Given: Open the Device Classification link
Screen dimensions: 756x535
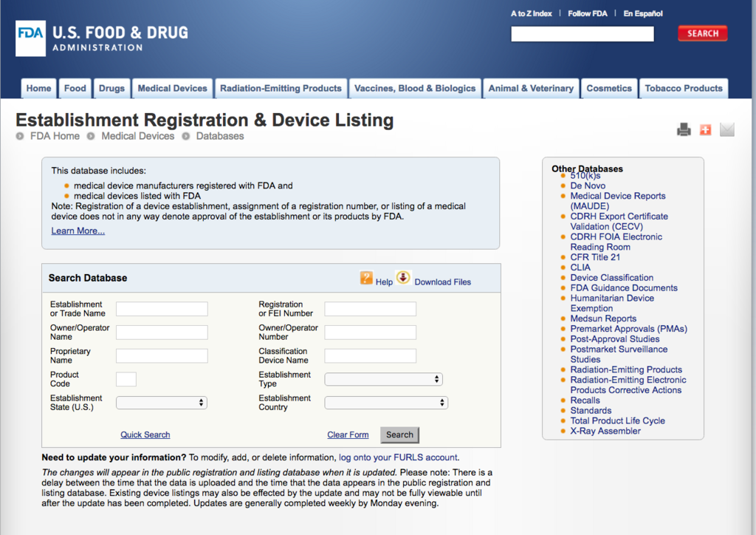Looking at the screenshot, I should pos(612,277).
